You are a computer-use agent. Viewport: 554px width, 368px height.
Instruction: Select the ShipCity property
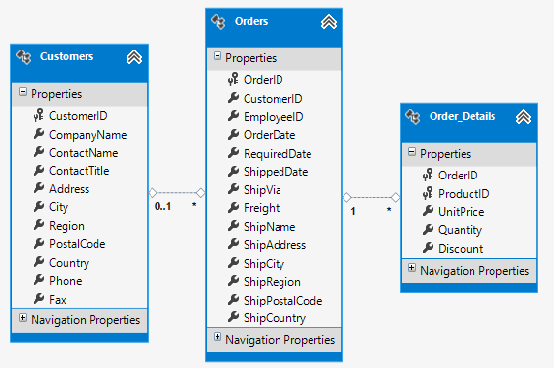coord(264,264)
